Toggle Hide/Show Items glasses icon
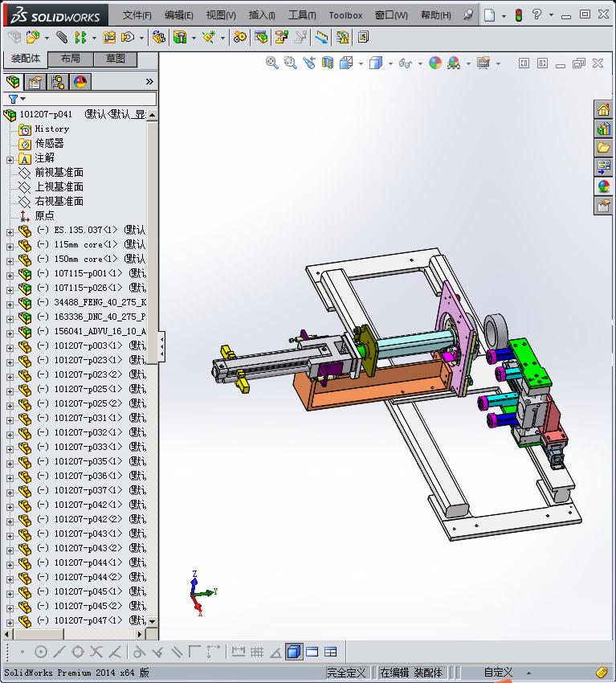The image size is (616, 683). (x=405, y=63)
